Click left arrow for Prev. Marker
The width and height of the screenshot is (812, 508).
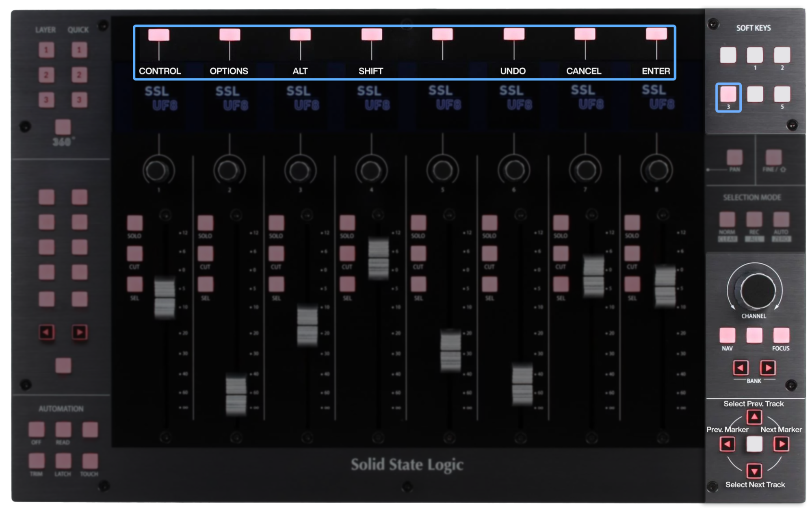click(727, 444)
